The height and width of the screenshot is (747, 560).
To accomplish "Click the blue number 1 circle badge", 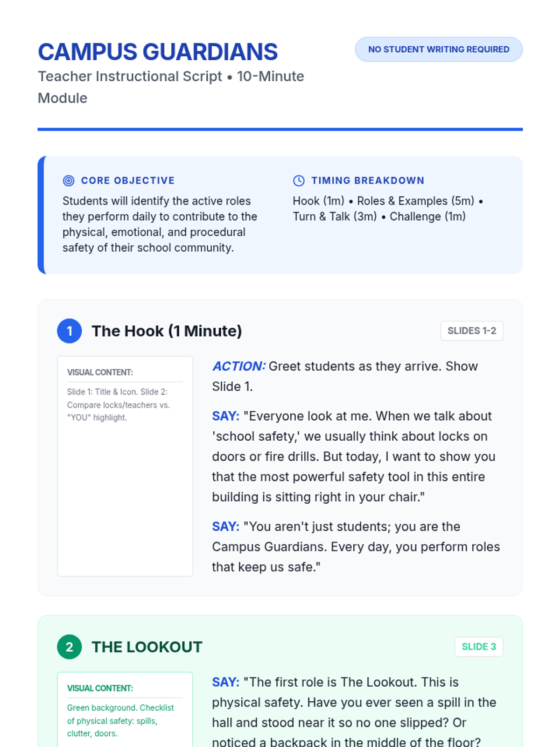I will click(70, 331).
